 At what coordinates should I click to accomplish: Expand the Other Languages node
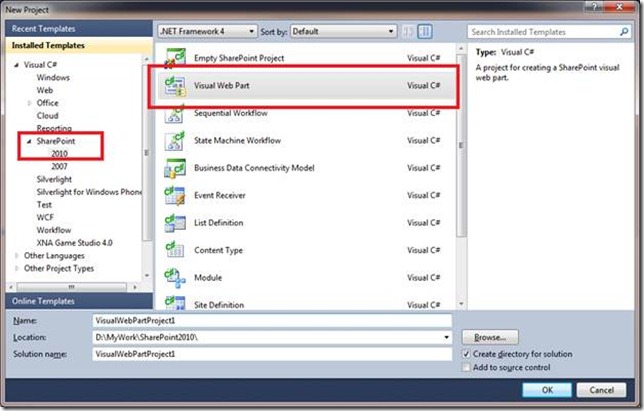[16, 256]
